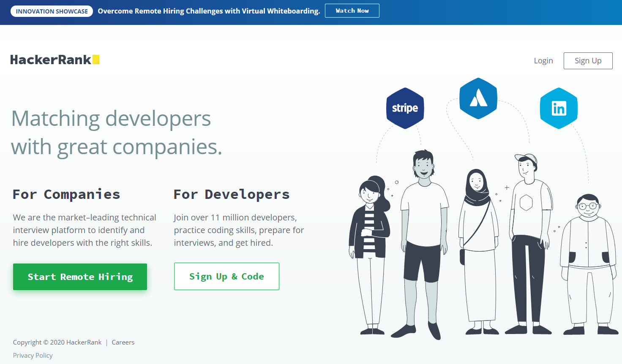The width and height of the screenshot is (622, 364).
Task: Open the Privacy Policy link
Action: pos(33,356)
